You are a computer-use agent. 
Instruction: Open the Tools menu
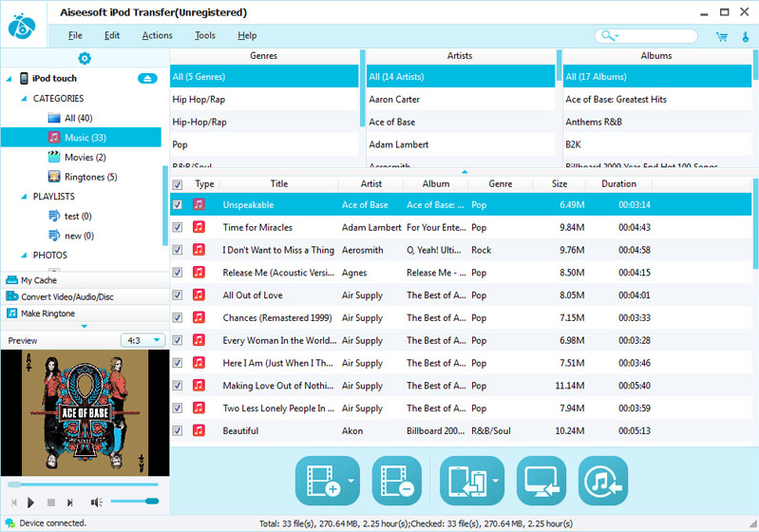point(205,36)
